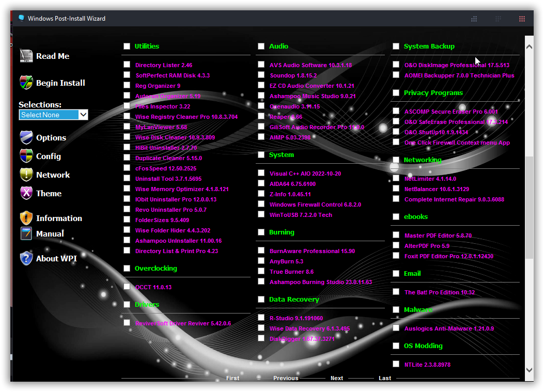Go to the Last page
The image size is (544, 392).
385,378
